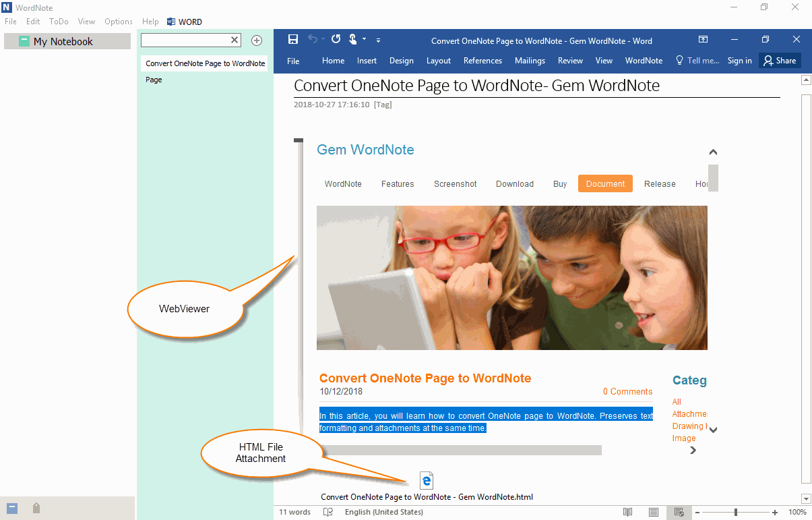The image size is (812, 520).
Task: Click web viewer horizontal scrollbar
Action: [x=460, y=450]
